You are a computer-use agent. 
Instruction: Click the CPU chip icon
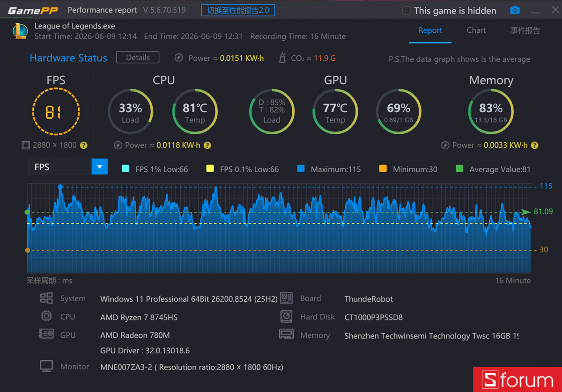(46, 316)
